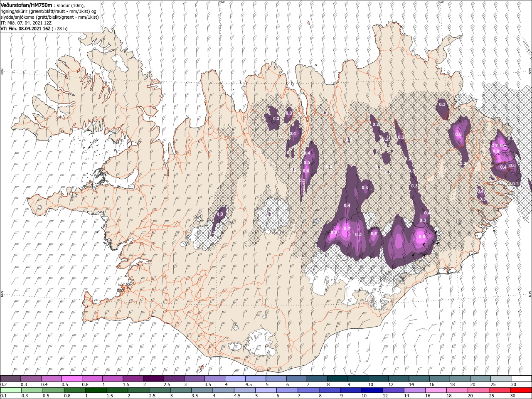Screen dimensions: 532x399
Task: Choose the snow legend swatch starting at 4.5
Action: [x=256, y=379]
